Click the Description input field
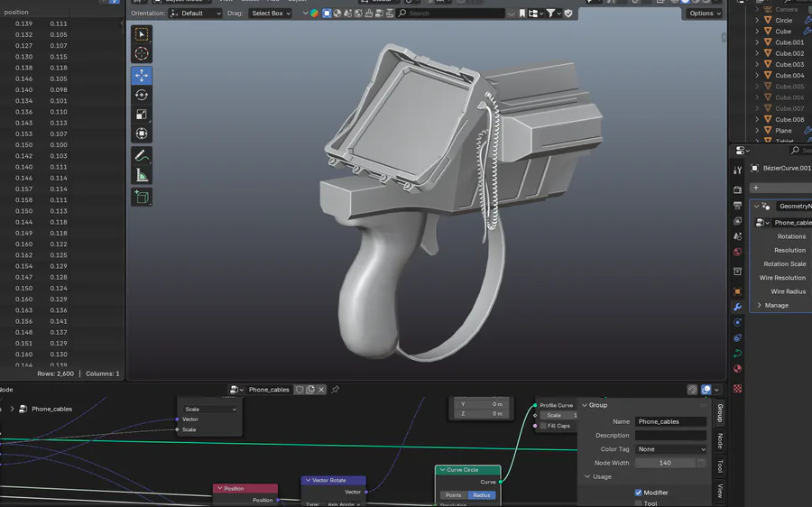The height and width of the screenshot is (507, 812). (670, 436)
